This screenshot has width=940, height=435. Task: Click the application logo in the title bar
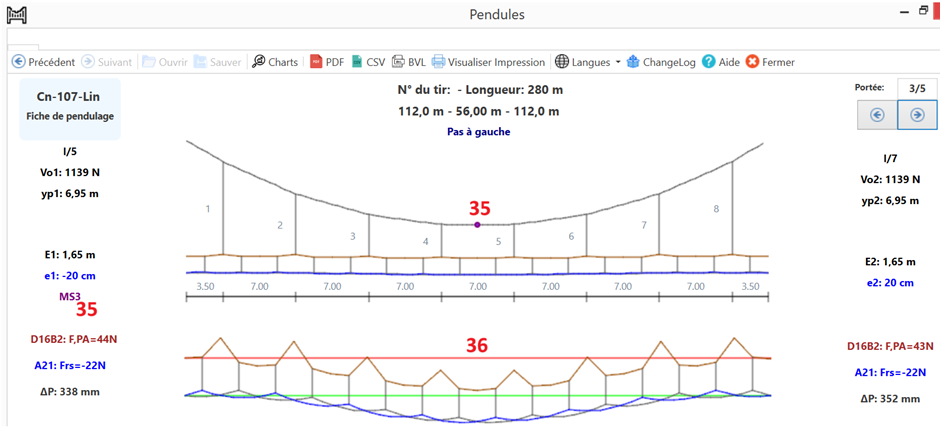(17, 15)
